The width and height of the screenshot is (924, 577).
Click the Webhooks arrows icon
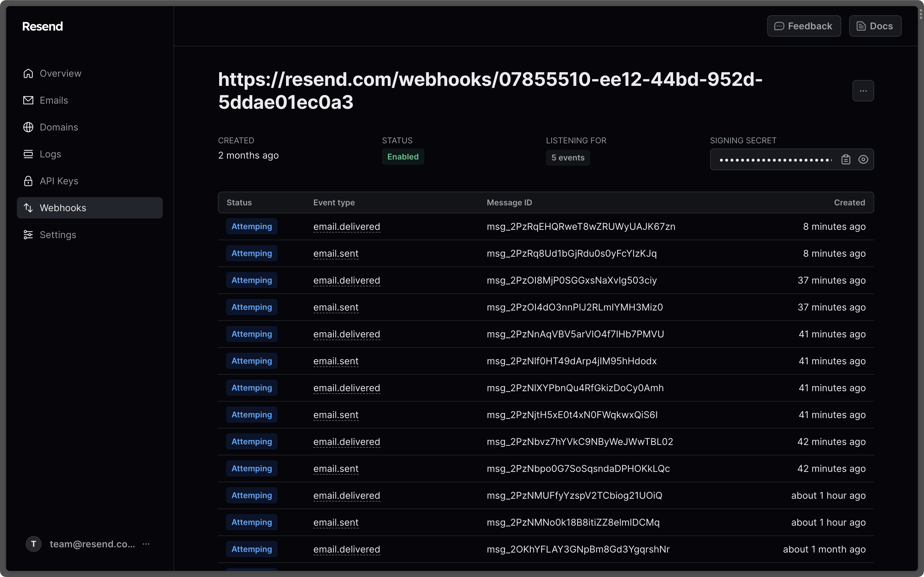tap(28, 208)
